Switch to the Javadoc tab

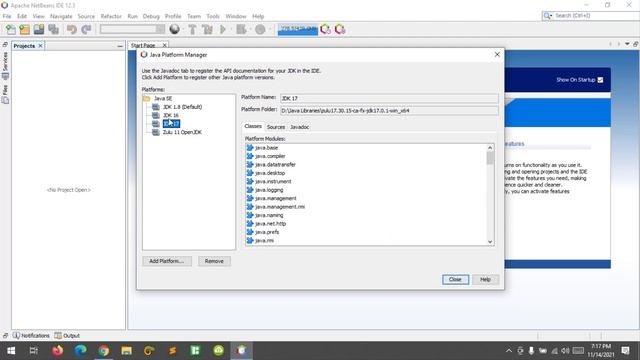[299, 127]
